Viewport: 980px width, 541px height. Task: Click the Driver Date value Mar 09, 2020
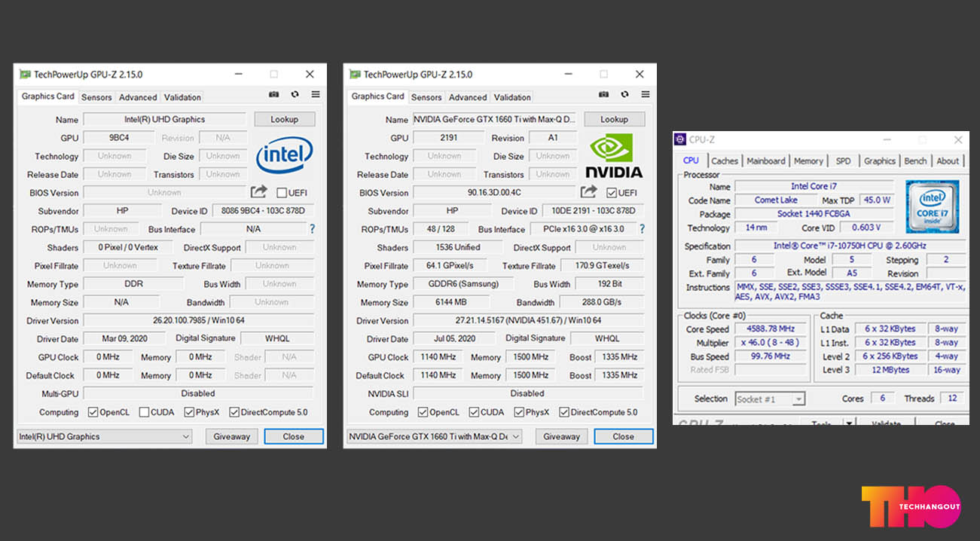tap(124, 339)
